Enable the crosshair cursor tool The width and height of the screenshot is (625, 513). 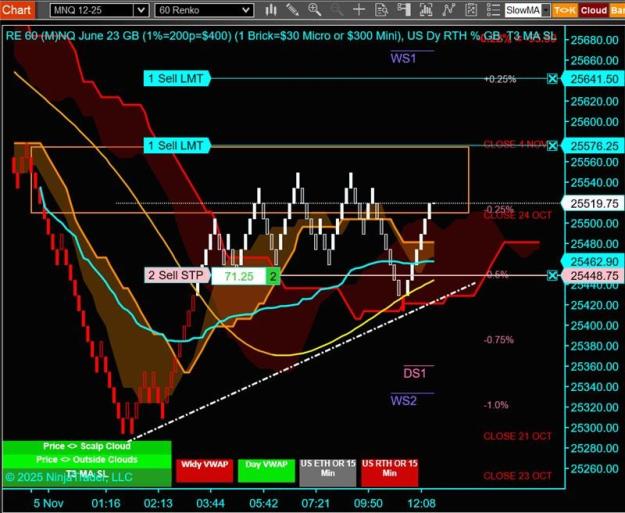(359, 10)
